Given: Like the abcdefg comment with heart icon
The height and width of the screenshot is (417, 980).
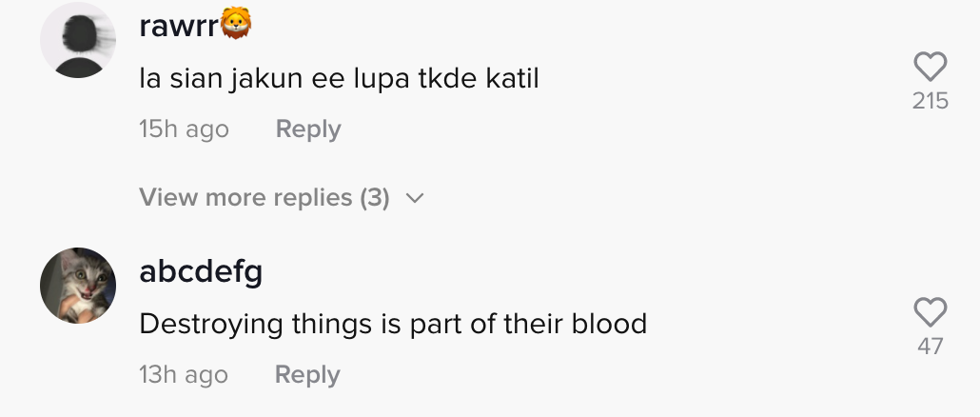Looking at the screenshot, I should pos(930,312).
